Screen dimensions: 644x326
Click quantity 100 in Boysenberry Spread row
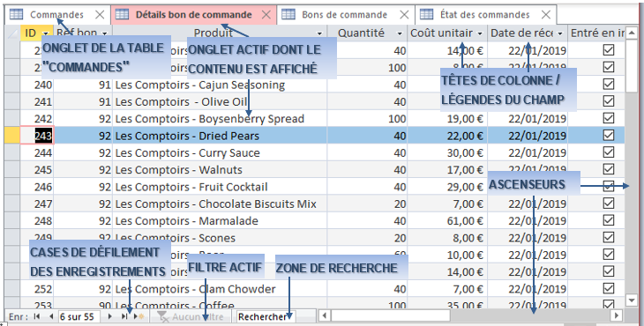point(367,119)
